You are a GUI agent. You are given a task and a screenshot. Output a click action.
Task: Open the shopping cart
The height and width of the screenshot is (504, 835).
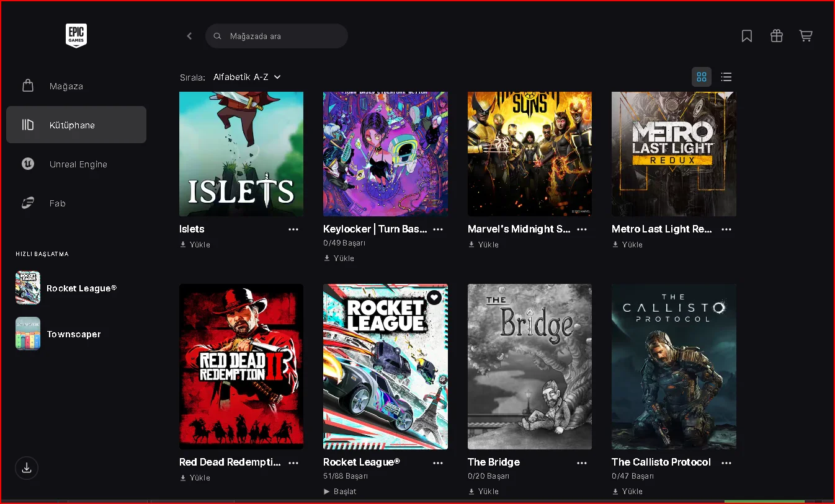(x=806, y=36)
